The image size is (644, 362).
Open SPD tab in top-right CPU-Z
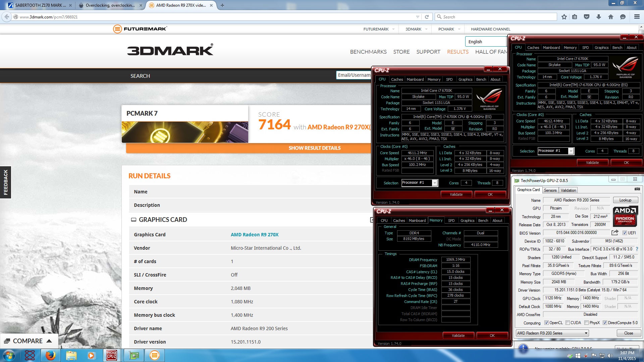(x=585, y=48)
